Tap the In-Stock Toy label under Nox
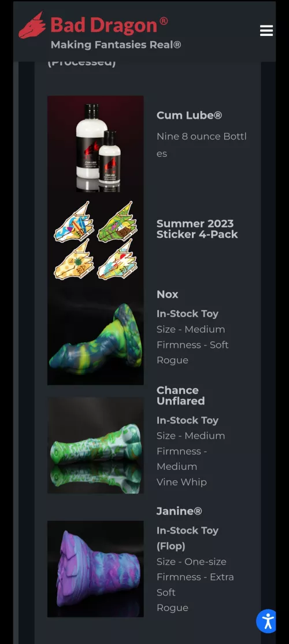The image size is (289, 644). [187, 314]
